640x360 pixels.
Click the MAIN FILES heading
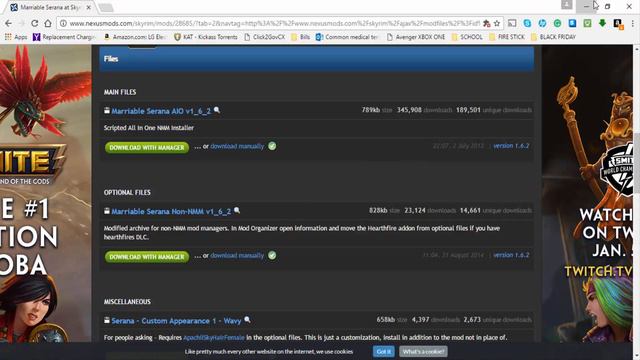tap(120, 92)
